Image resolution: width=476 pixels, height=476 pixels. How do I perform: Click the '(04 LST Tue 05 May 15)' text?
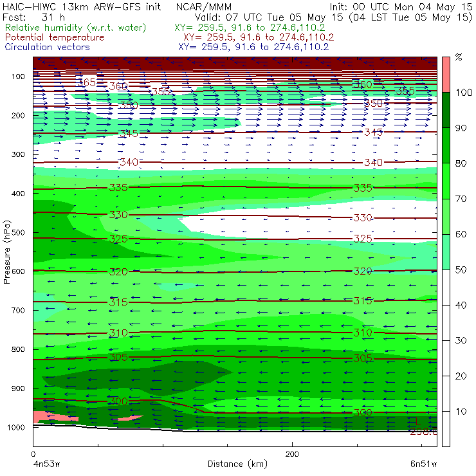click(411, 17)
